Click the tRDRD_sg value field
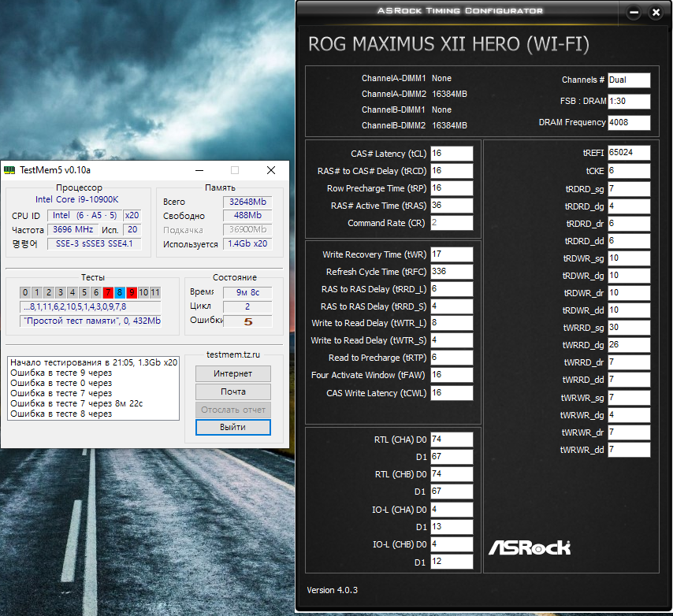The height and width of the screenshot is (616, 673). (629, 189)
